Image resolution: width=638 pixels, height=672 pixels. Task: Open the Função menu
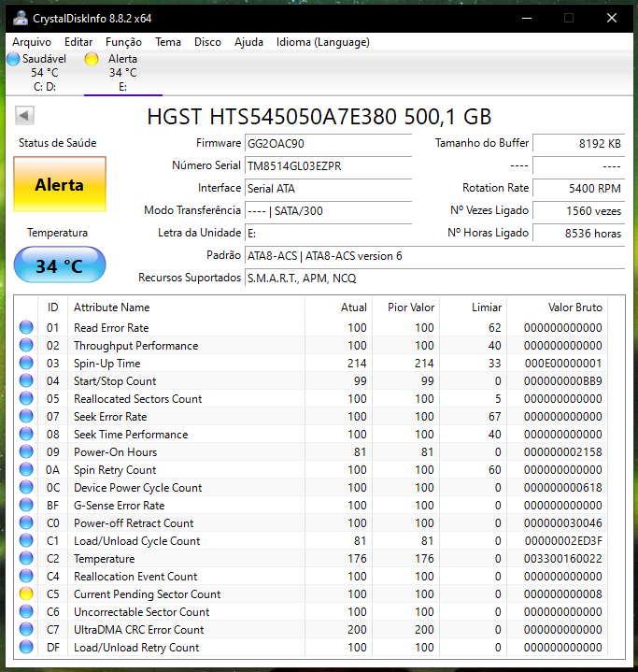(x=123, y=42)
